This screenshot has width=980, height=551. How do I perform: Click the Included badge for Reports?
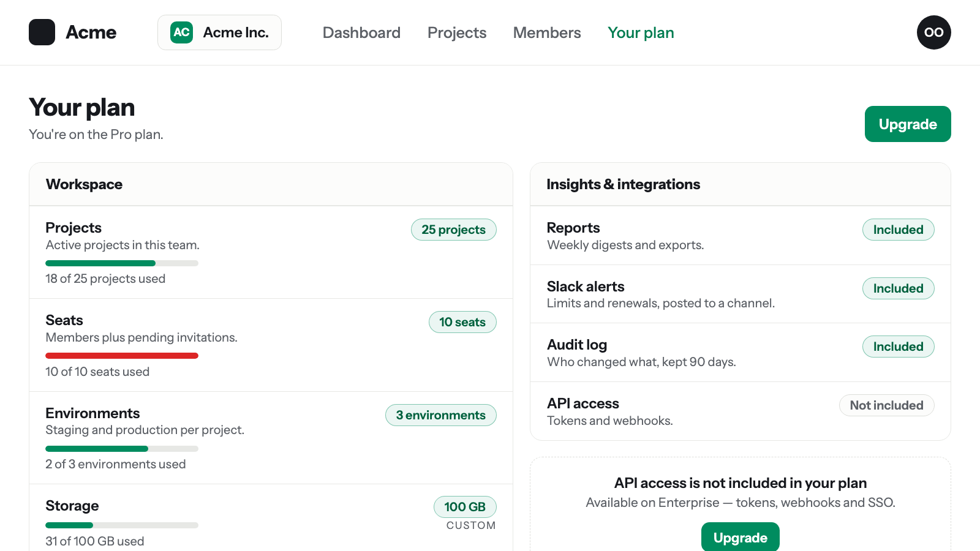click(x=898, y=230)
